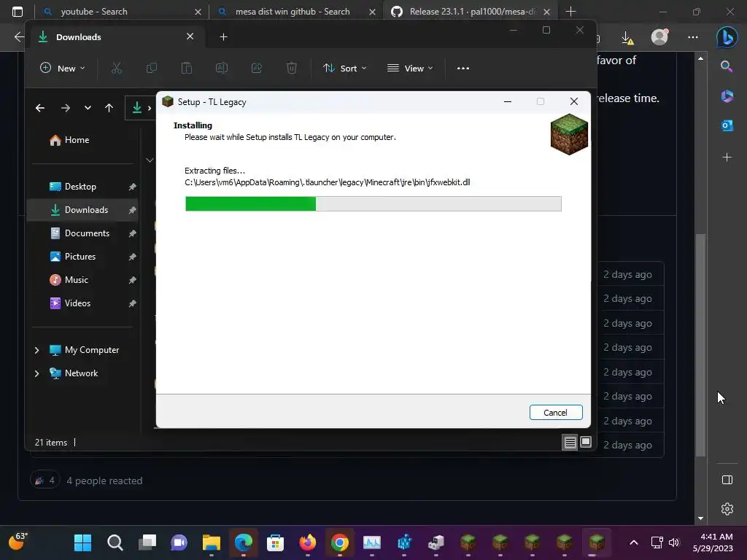Expand My Computer tree node

pyautogui.click(x=36, y=350)
